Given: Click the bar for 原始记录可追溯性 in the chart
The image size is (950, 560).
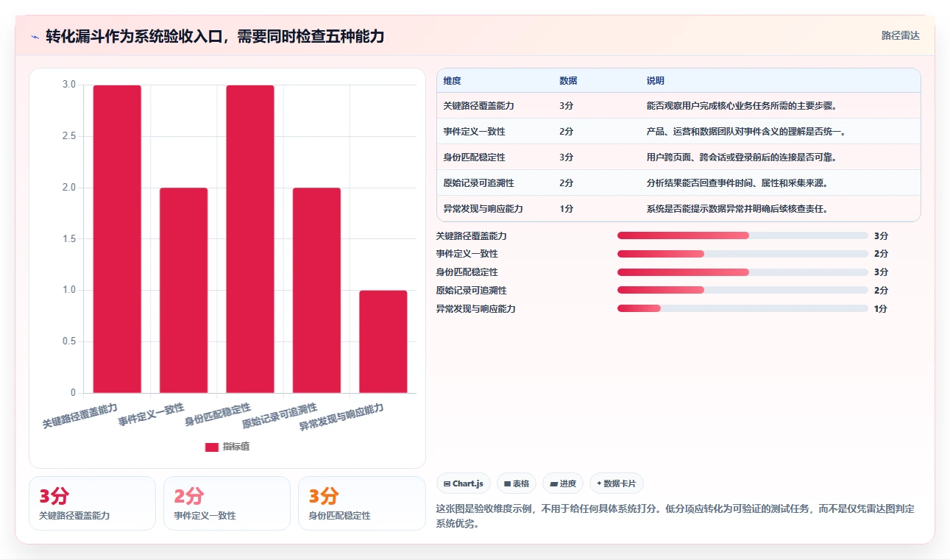Looking at the screenshot, I should coord(316,290).
